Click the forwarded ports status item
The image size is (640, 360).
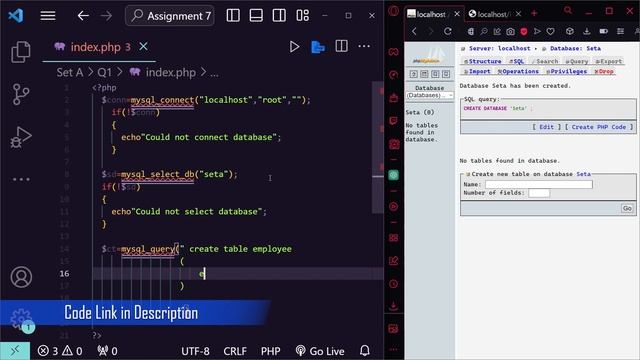point(107,351)
